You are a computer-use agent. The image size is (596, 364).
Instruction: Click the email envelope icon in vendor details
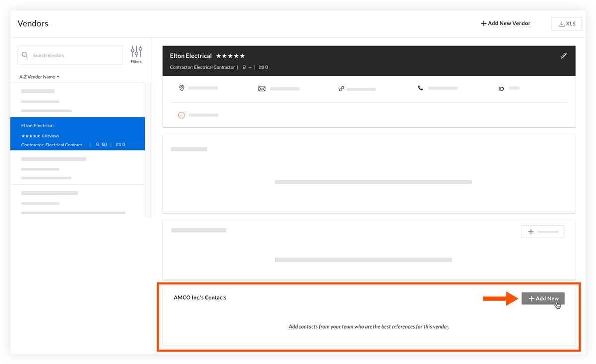(262, 88)
